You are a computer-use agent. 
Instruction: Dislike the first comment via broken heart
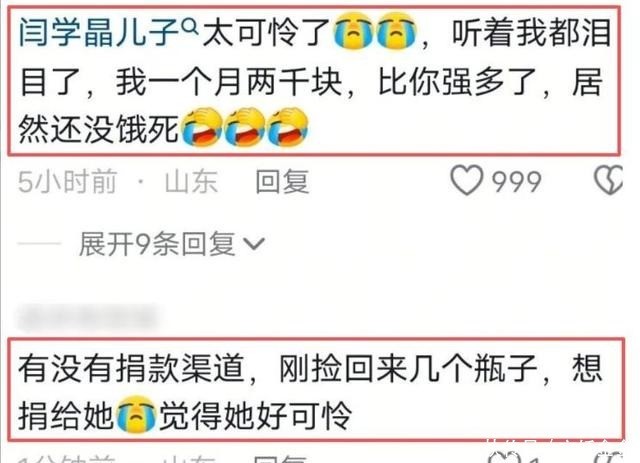click(x=609, y=180)
